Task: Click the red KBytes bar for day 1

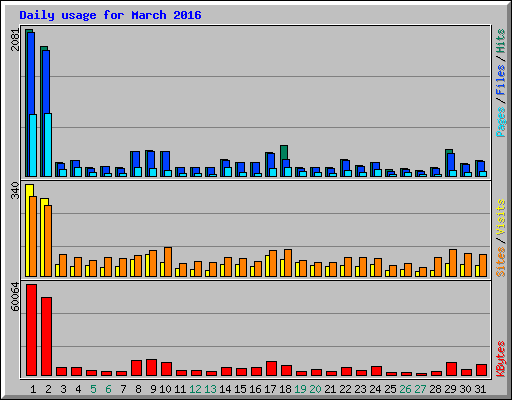Action: [32, 330]
